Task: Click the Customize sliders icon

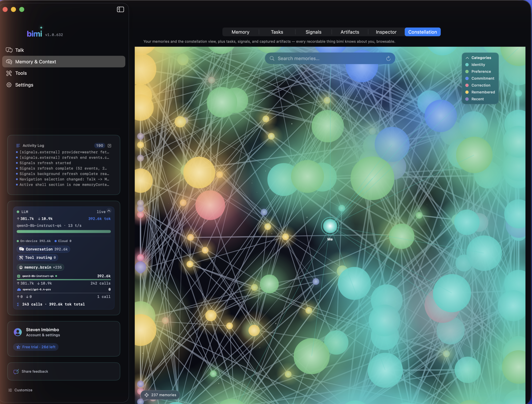Action: tap(10, 390)
